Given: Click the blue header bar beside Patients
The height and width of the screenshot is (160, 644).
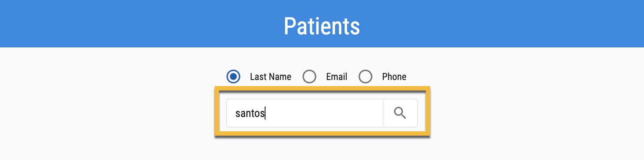Looking at the screenshot, I should tap(130, 23).
